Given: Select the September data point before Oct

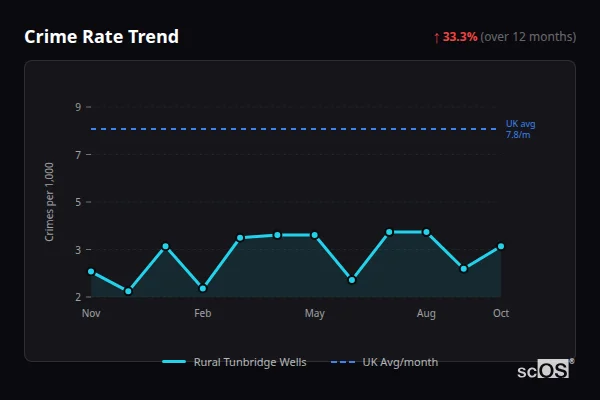Looking at the screenshot, I should point(464,269).
